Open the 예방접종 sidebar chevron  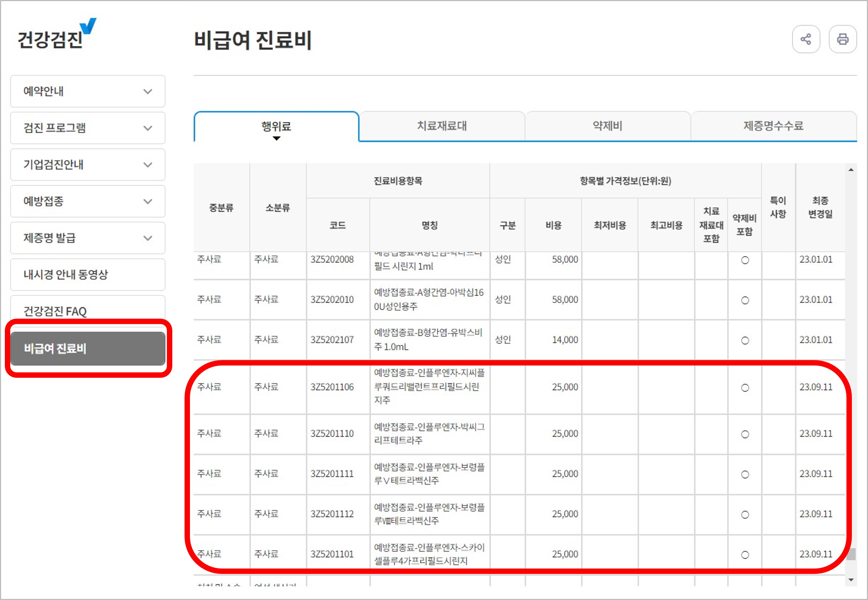click(x=148, y=202)
